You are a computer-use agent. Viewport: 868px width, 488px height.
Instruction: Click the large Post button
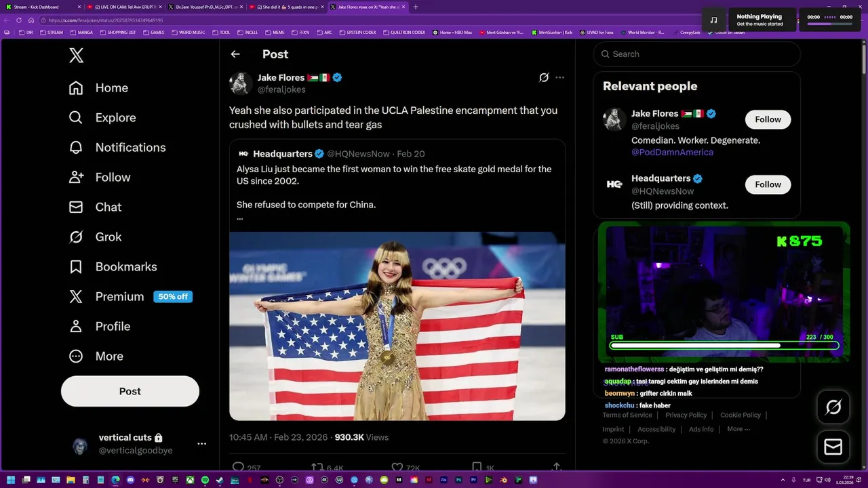(x=130, y=391)
